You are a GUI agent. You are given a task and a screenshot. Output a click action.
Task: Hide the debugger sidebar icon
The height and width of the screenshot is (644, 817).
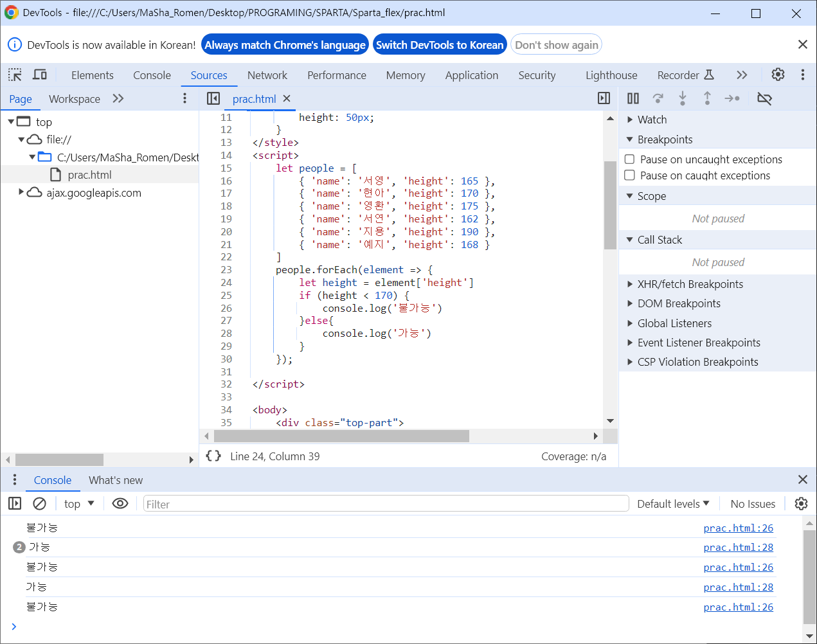click(x=604, y=98)
